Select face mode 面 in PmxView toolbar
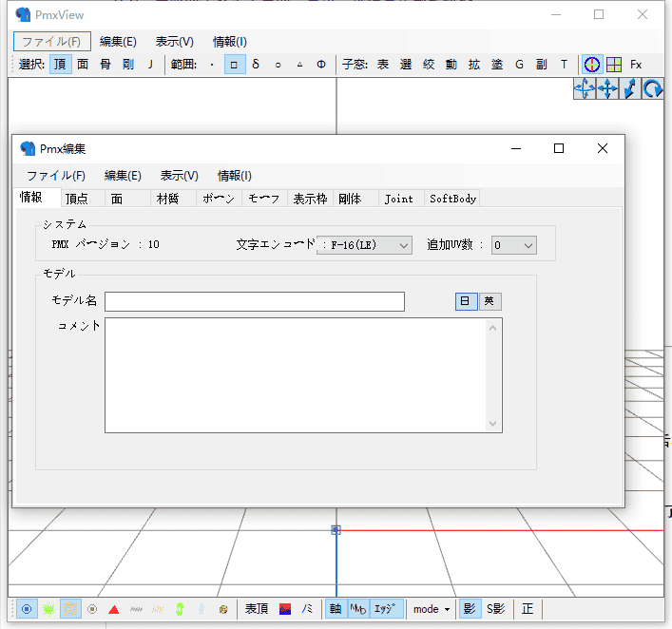The image size is (672, 629). 83,65
